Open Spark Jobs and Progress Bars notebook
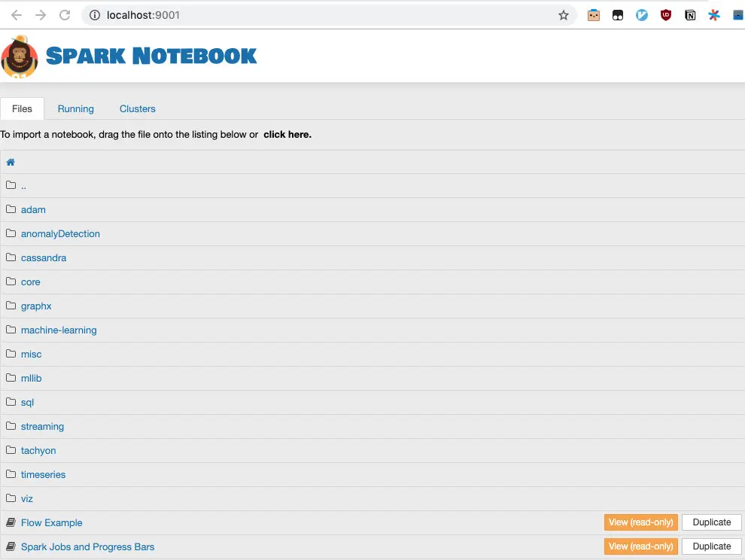 point(88,547)
